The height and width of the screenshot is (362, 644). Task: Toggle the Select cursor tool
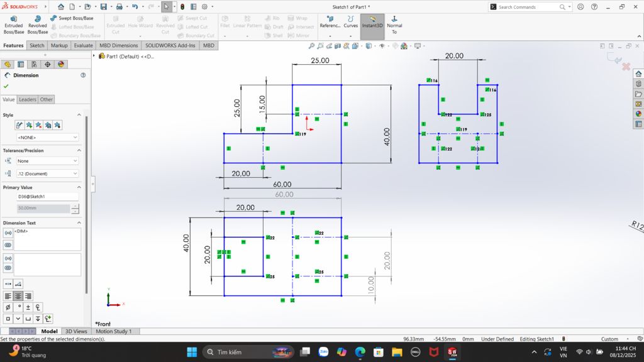(x=166, y=6)
